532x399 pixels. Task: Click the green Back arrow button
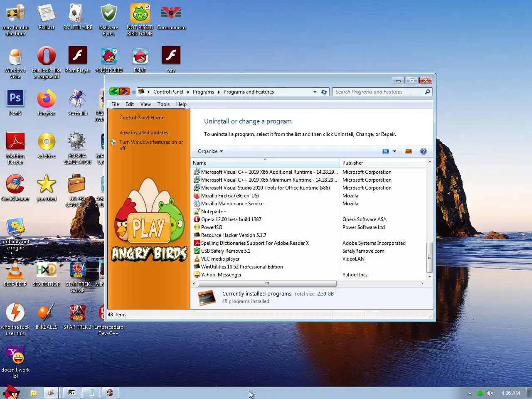[114, 92]
